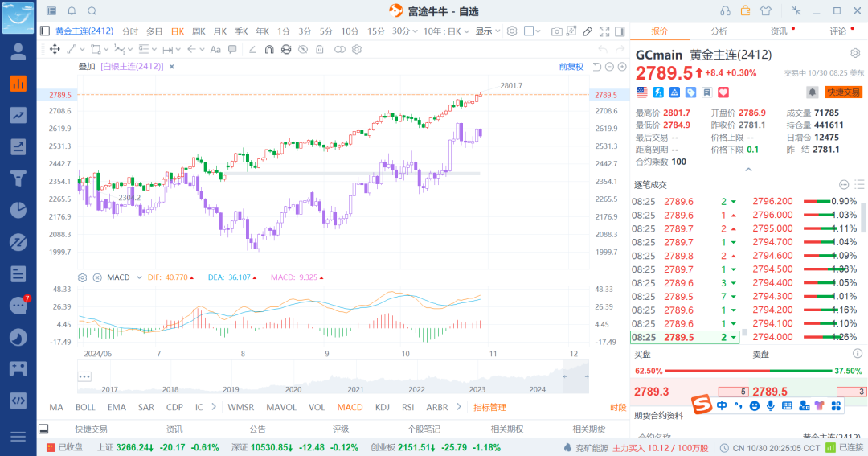The image size is (868, 456).
Task: Collapse the quote details chevron
Action: click(x=748, y=170)
